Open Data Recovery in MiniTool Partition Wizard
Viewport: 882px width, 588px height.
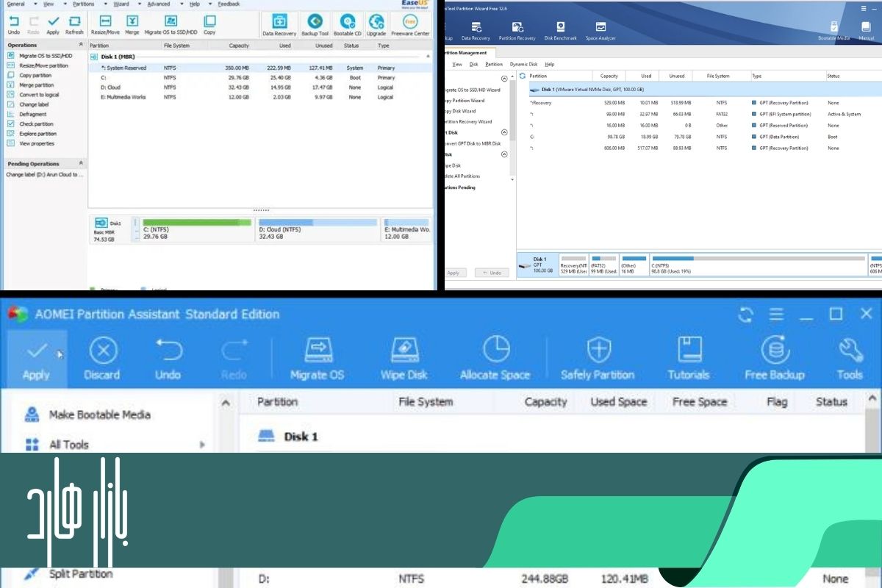476,31
